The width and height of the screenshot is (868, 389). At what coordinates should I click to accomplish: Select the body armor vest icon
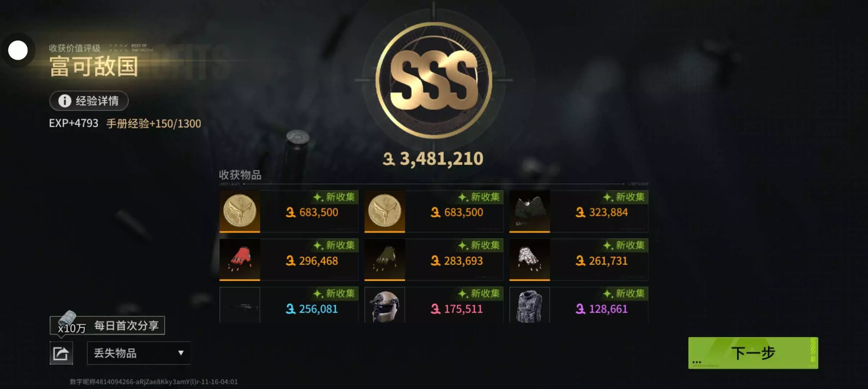[530, 305]
